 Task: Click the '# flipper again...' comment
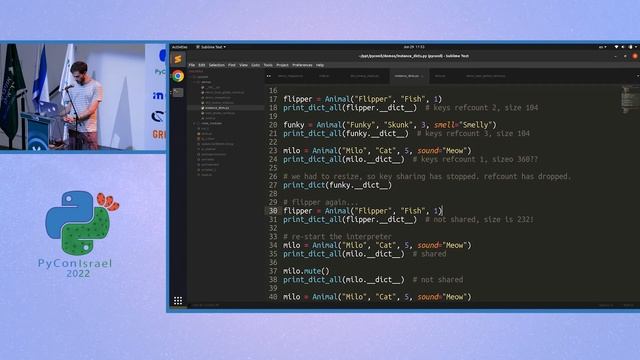tap(320, 202)
